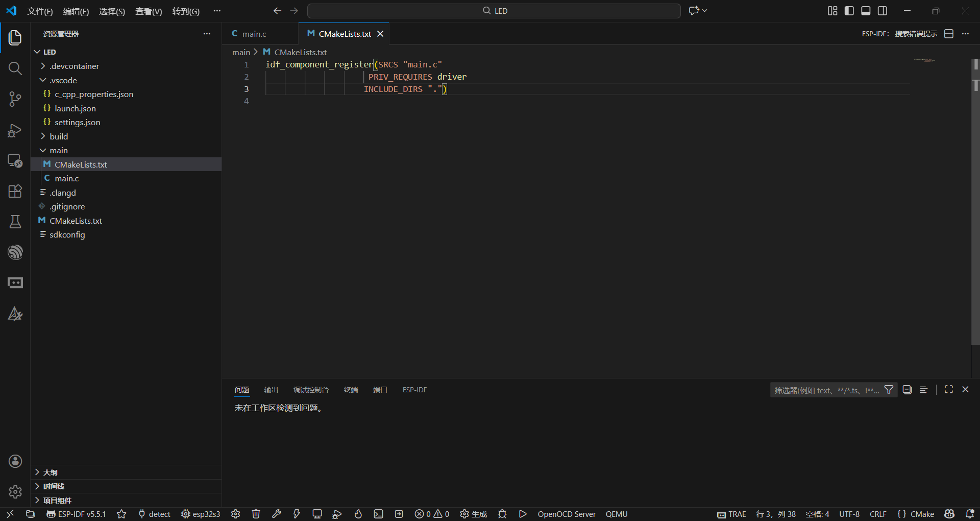Collapse the .vscode folder
The height and width of the screenshot is (521, 980).
click(x=126, y=80)
